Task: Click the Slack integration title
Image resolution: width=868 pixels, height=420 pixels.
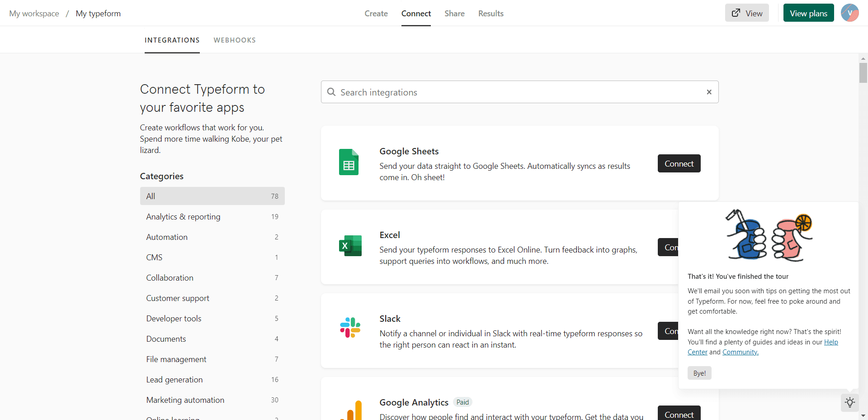Action: coord(390,319)
